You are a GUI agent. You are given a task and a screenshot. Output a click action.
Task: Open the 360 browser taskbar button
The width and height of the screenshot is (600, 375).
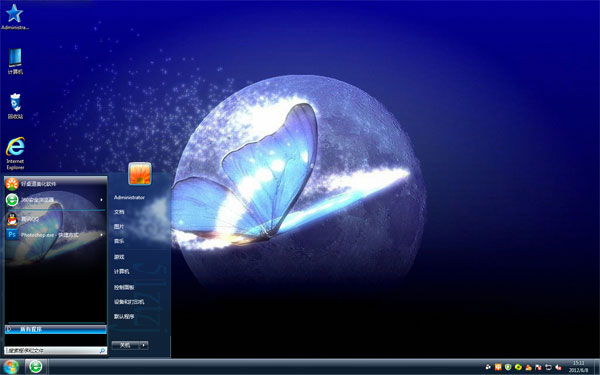tap(36, 367)
